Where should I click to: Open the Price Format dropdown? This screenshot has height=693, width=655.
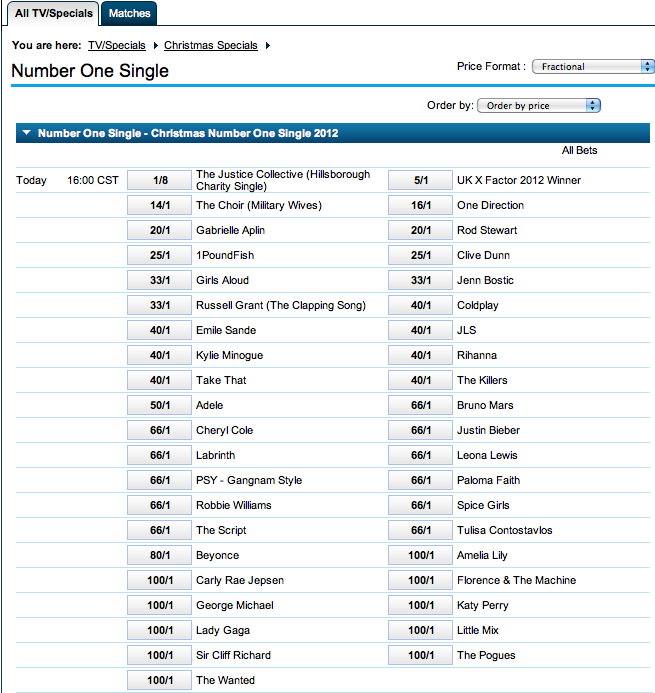coord(593,66)
